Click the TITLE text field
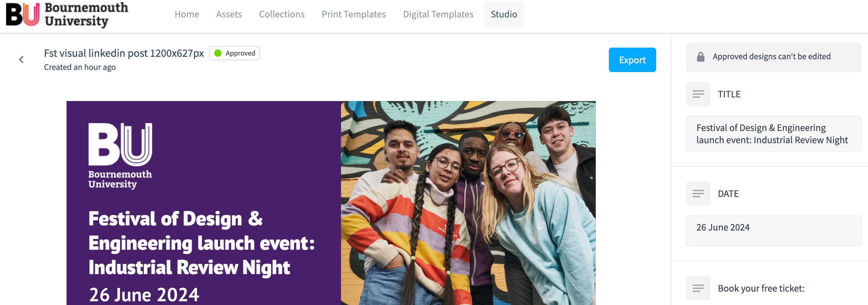This screenshot has width=868, height=305. [773, 134]
